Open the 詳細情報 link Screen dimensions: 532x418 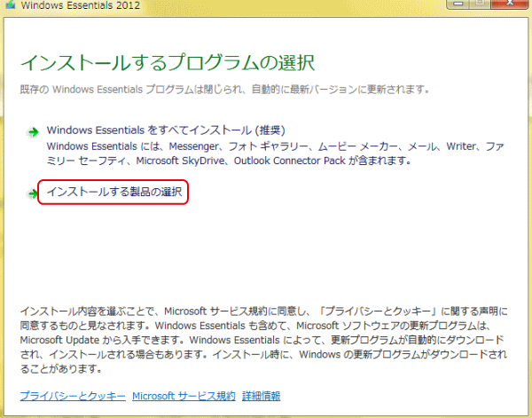click(x=262, y=396)
